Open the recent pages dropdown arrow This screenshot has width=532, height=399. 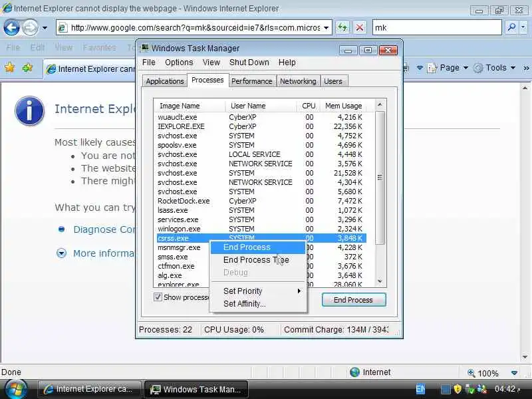point(45,28)
